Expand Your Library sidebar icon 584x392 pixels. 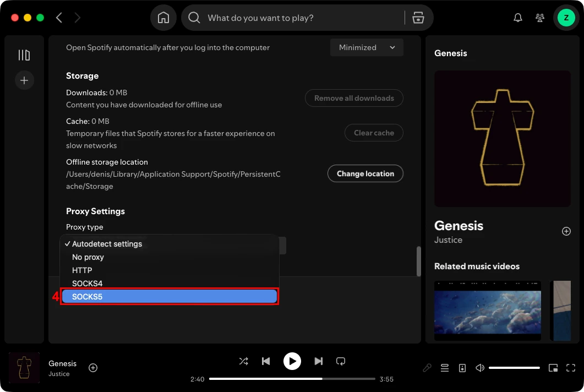click(x=24, y=55)
